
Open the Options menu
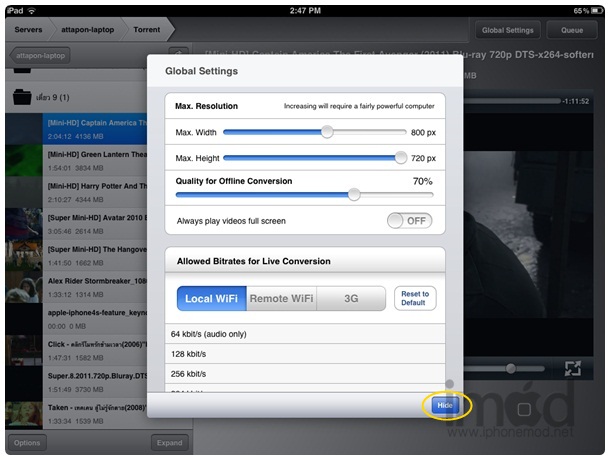[x=27, y=443]
